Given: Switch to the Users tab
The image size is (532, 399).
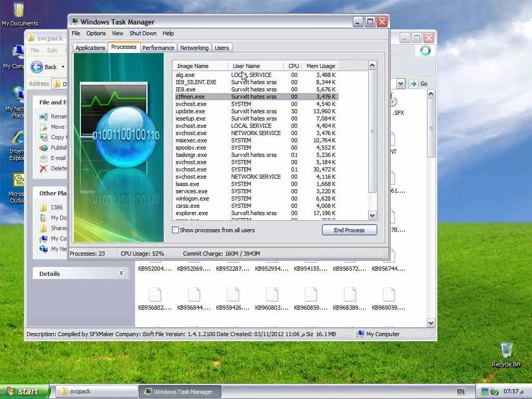Looking at the screenshot, I should click(221, 48).
